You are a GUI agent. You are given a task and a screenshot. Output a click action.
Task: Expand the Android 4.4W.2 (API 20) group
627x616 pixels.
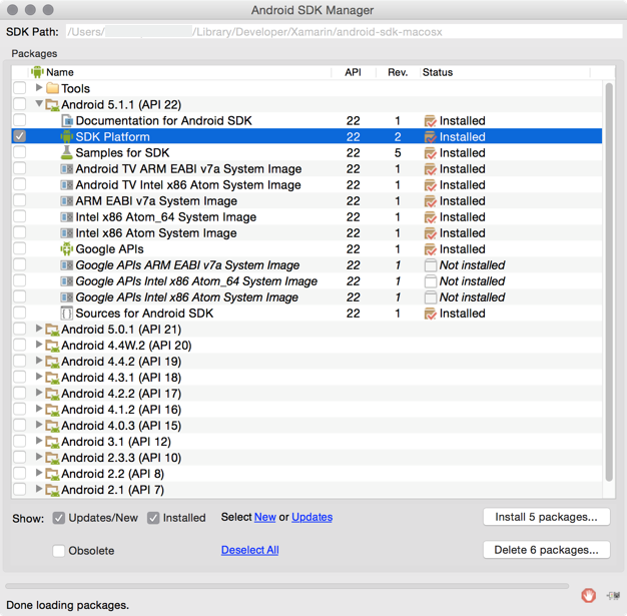click(39, 344)
